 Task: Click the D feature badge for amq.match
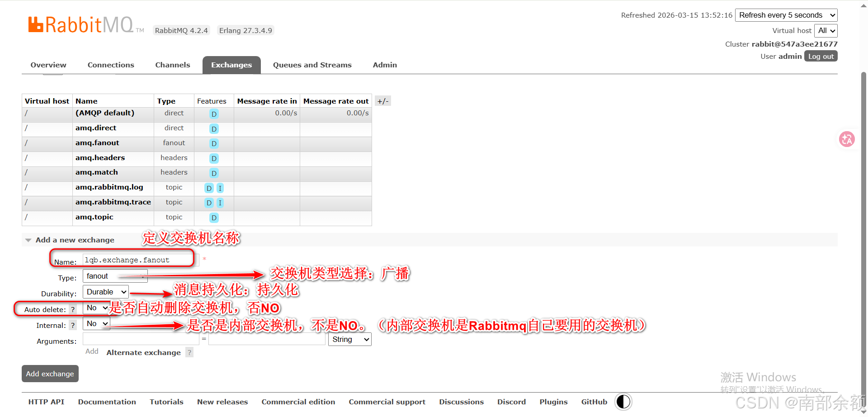(x=214, y=173)
